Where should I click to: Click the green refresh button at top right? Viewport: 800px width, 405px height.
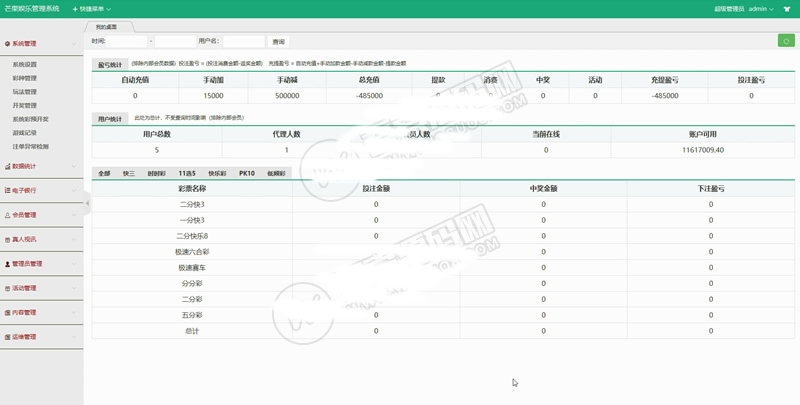tap(786, 41)
